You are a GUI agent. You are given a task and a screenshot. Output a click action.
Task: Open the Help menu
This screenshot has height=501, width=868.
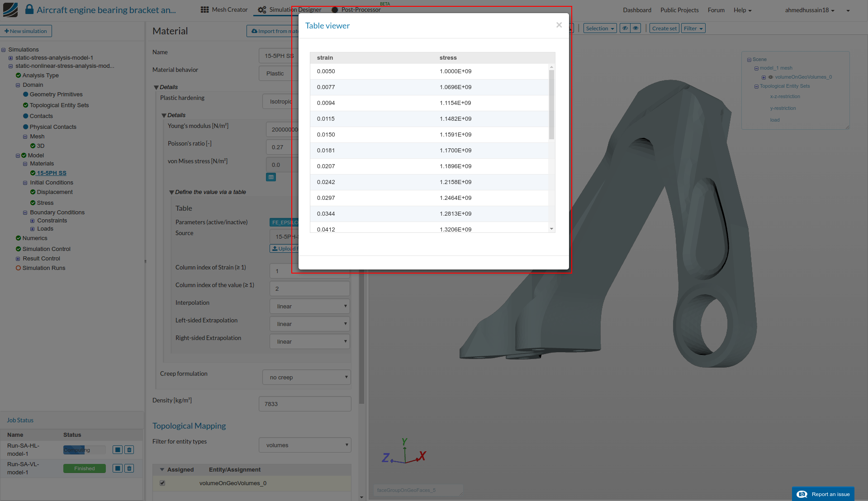(x=742, y=10)
